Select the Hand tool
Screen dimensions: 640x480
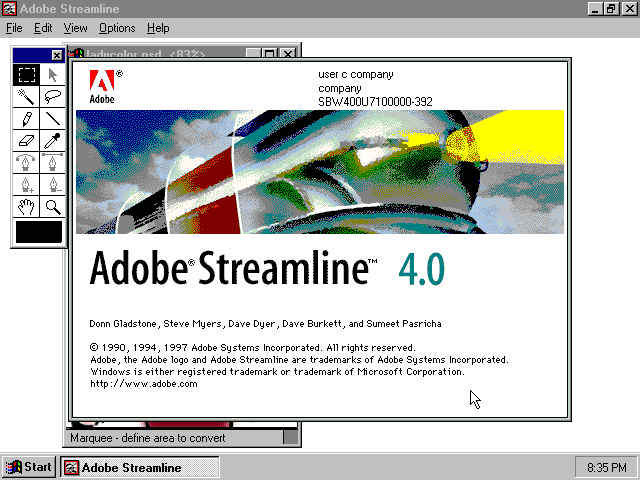pos(26,207)
